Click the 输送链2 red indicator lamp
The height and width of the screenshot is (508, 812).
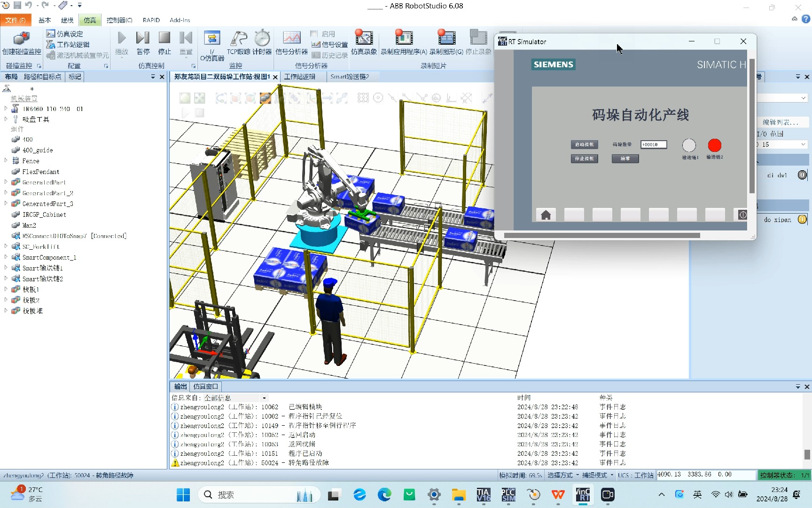(x=715, y=145)
